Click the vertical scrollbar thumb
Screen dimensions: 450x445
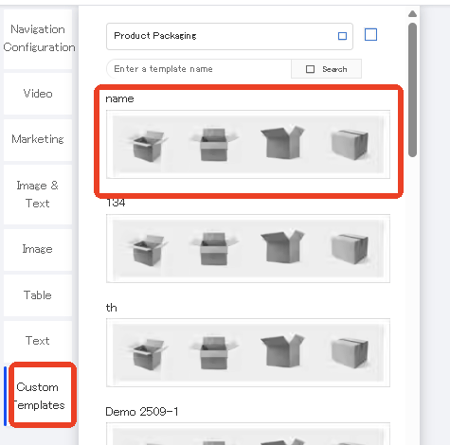tap(413, 90)
